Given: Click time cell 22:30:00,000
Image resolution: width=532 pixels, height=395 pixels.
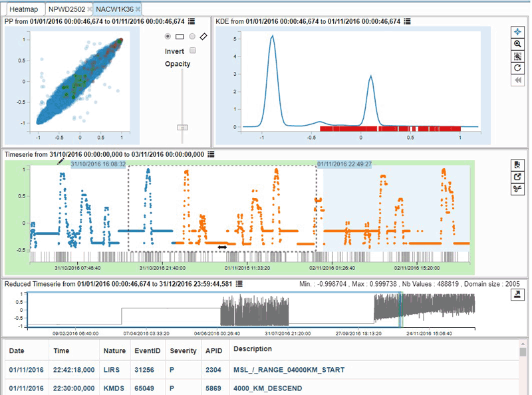Looking at the screenshot, I should pyautogui.click(x=74, y=388).
